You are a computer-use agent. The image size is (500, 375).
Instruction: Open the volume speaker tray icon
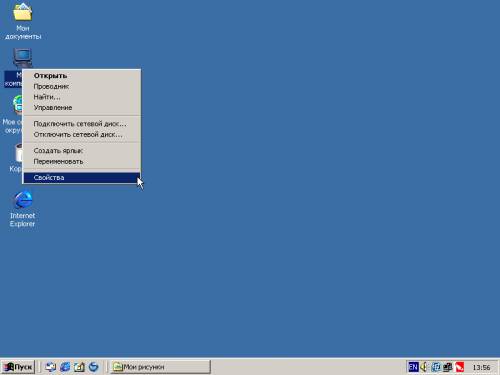pos(424,367)
